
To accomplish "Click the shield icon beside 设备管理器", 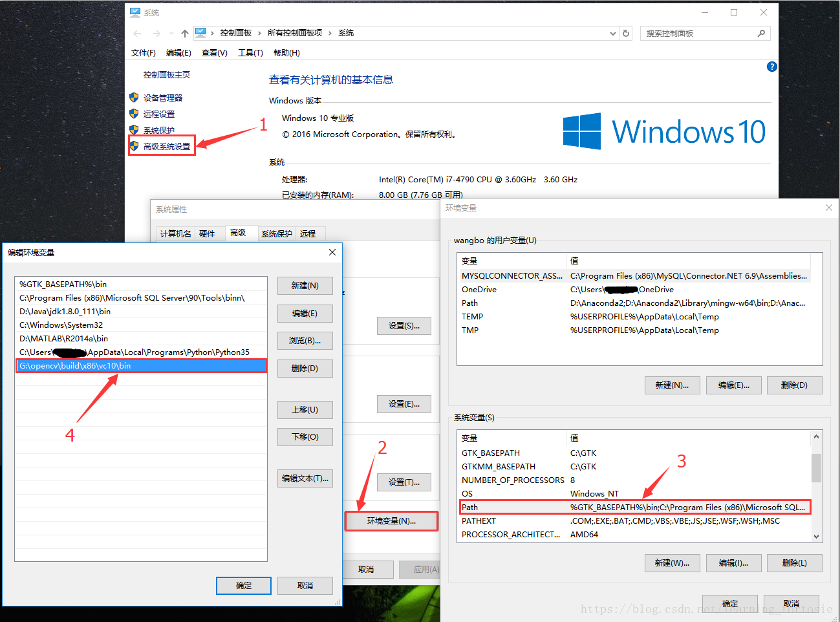I will (134, 98).
